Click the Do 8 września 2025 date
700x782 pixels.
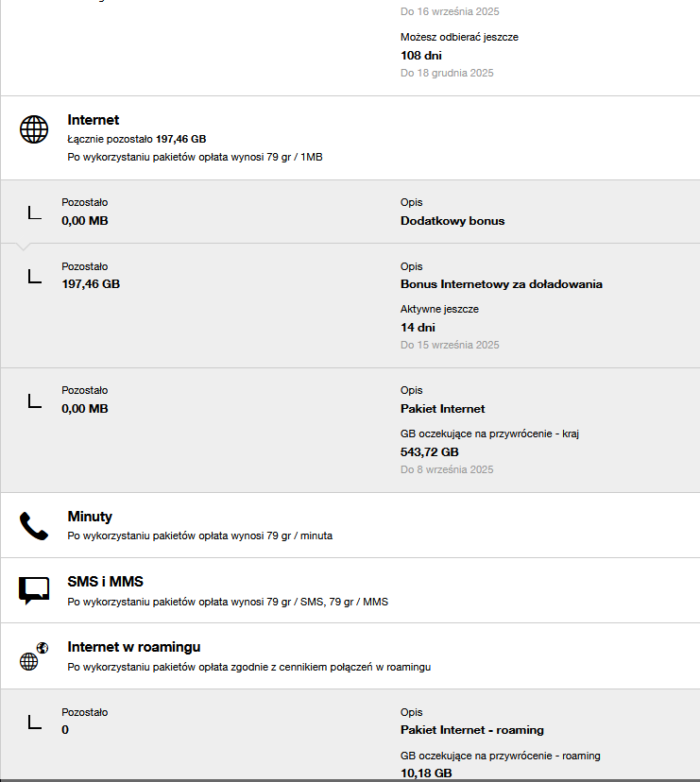[x=447, y=469]
